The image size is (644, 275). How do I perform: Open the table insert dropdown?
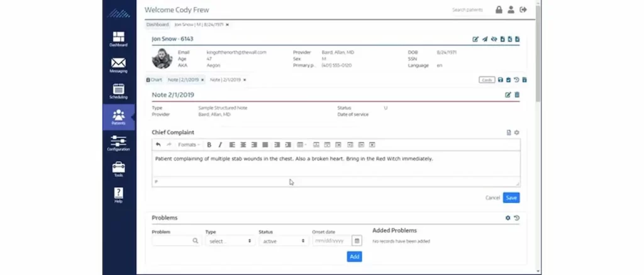[x=301, y=145]
